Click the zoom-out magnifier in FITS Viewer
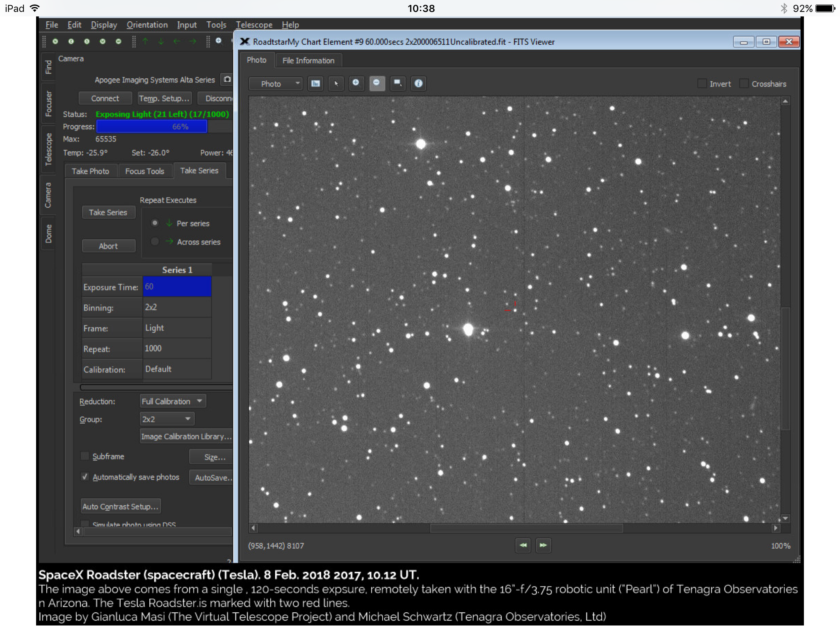 377,84
